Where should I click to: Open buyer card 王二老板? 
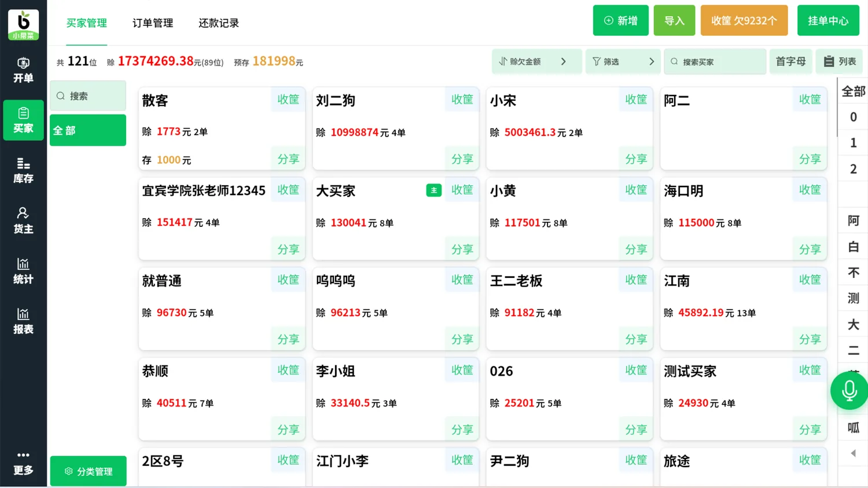click(x=569, y=309)
